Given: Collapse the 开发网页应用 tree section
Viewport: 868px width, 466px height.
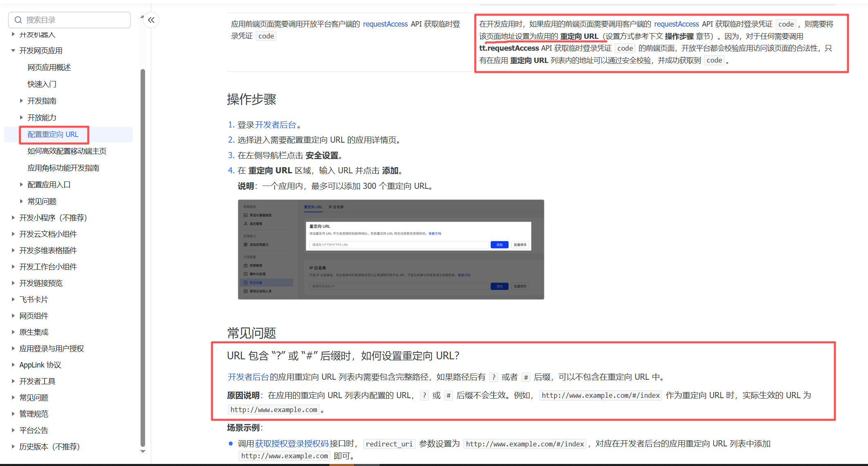Looking at the screenshot, I should pyautogui.click(x=13, y=51).
